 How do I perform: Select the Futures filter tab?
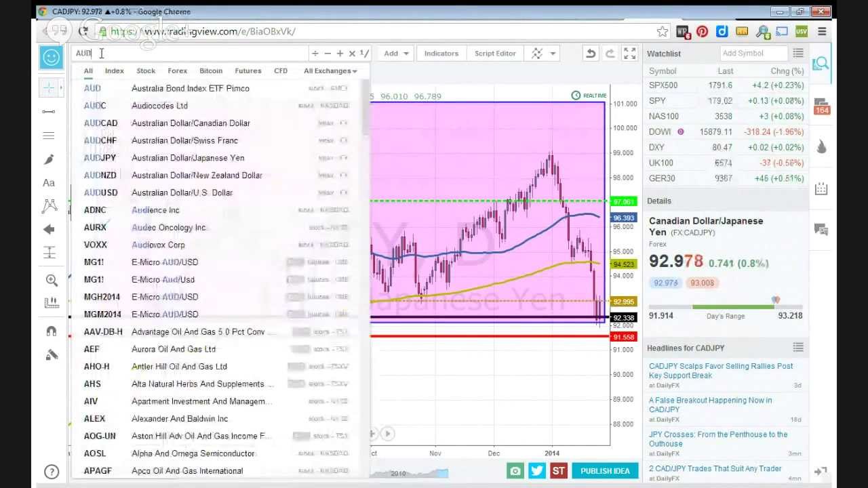click(x=248, y=70)
